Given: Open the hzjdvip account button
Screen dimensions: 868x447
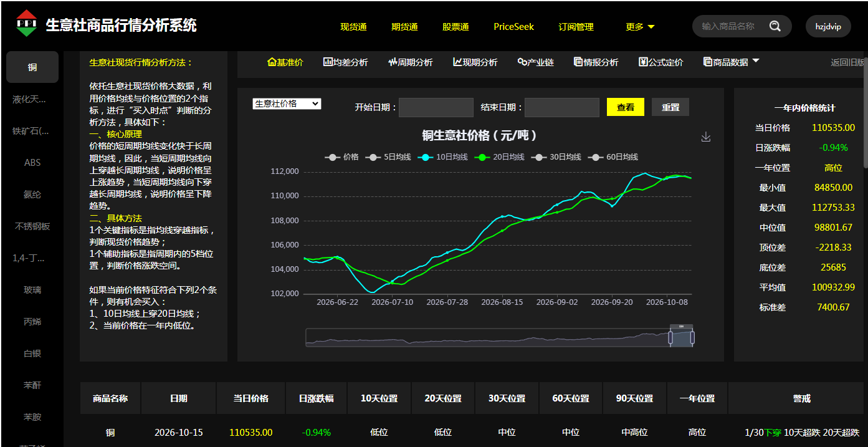Looking at the screenshot, I should point(828,26).
